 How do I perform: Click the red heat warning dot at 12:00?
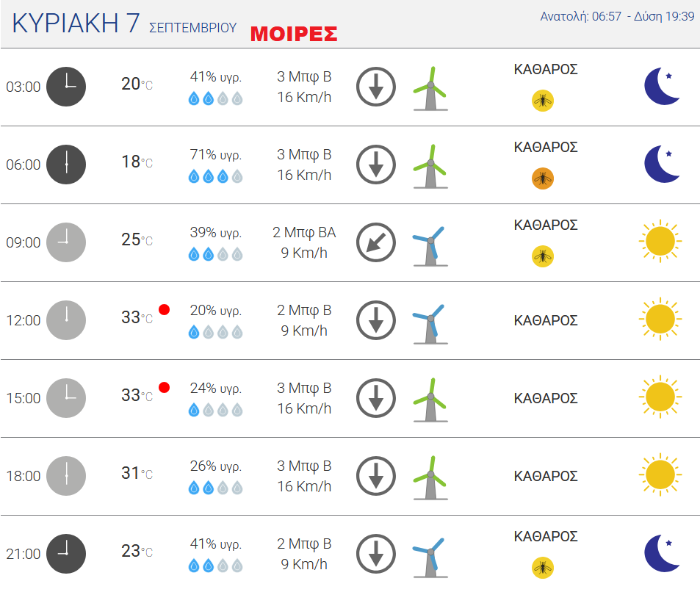[165, 309]
